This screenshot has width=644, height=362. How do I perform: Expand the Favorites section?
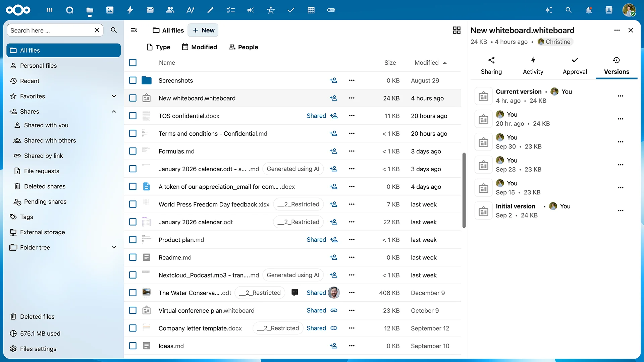(x=114, y=96)
